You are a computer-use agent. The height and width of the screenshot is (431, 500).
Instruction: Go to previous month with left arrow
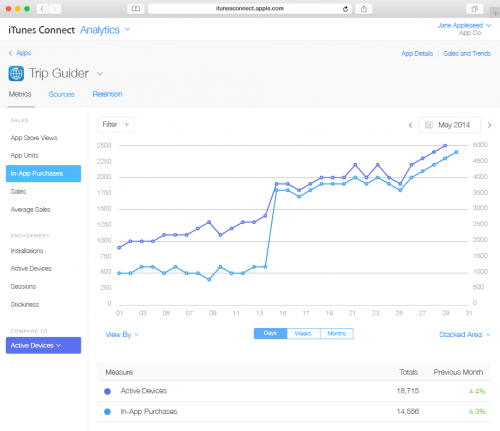(410, 125)
